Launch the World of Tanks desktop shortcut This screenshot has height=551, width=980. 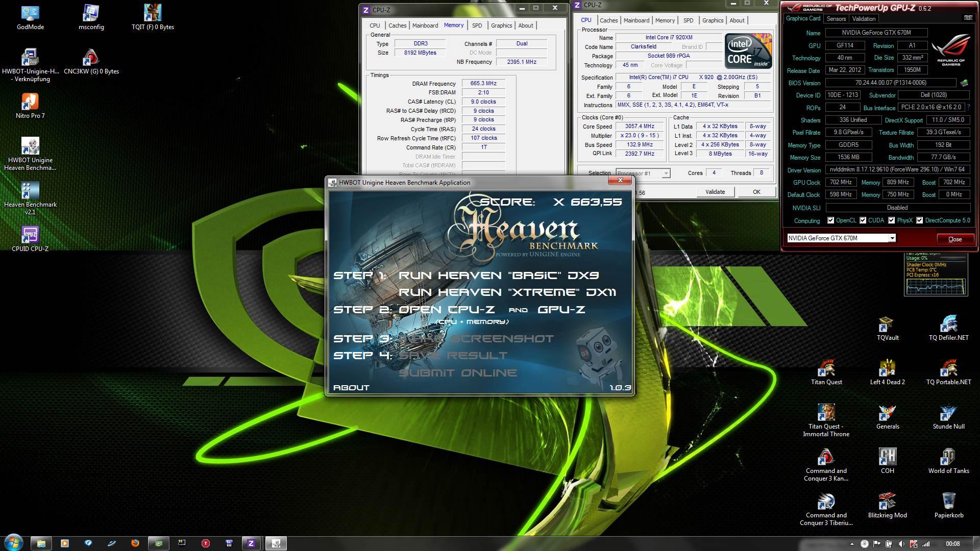coord(948,461)
